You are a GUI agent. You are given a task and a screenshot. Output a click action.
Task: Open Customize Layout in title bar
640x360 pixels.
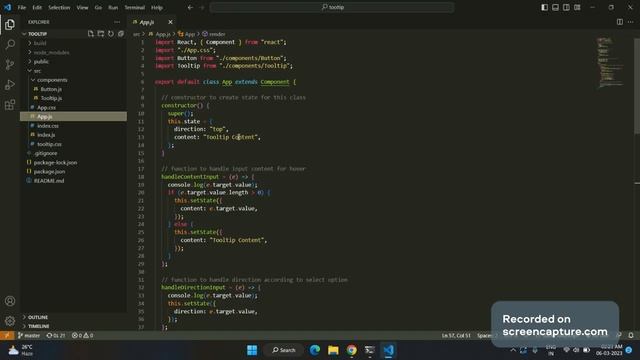577,7
